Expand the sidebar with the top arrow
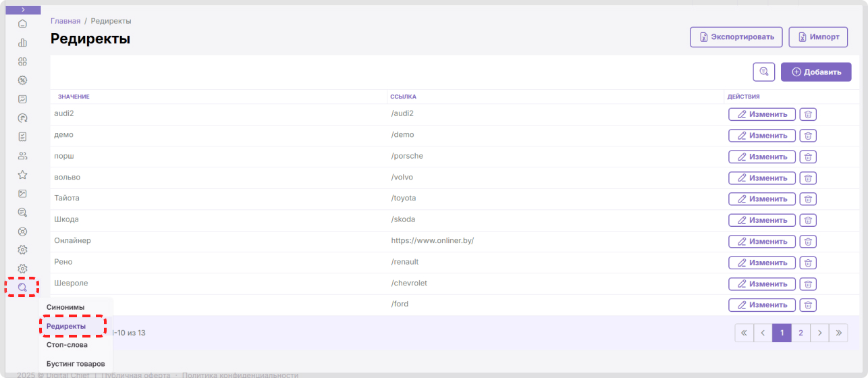The width and height of the screenshot is (868, 378). click(x=23, y=9)
